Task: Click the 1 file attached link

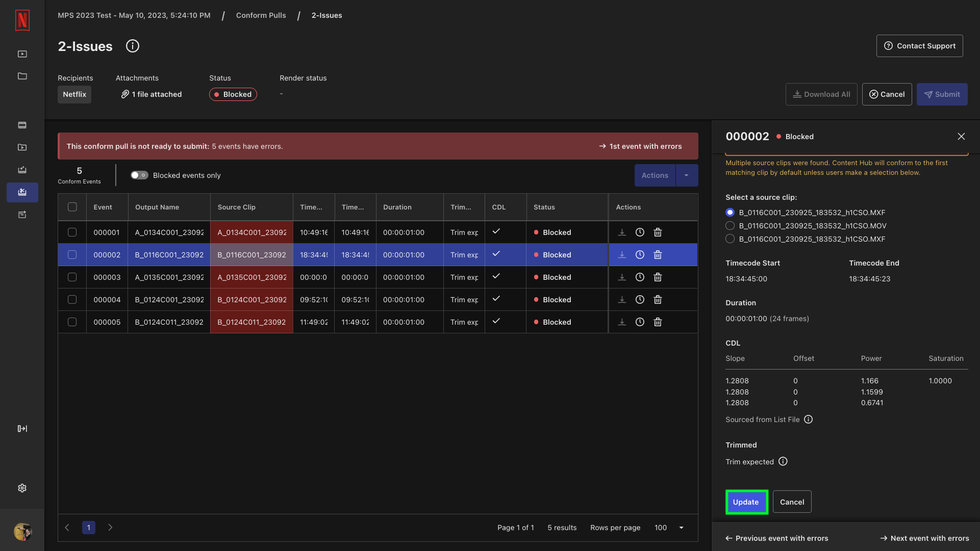Action: [x=152, y=94]
